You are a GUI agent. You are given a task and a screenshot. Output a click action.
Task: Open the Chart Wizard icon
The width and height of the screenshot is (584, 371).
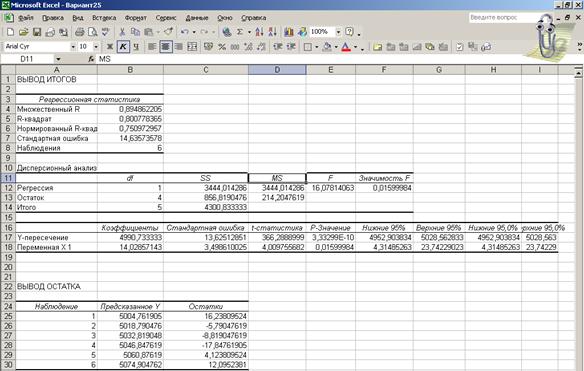pyautogui.click(x=289, y=32)
